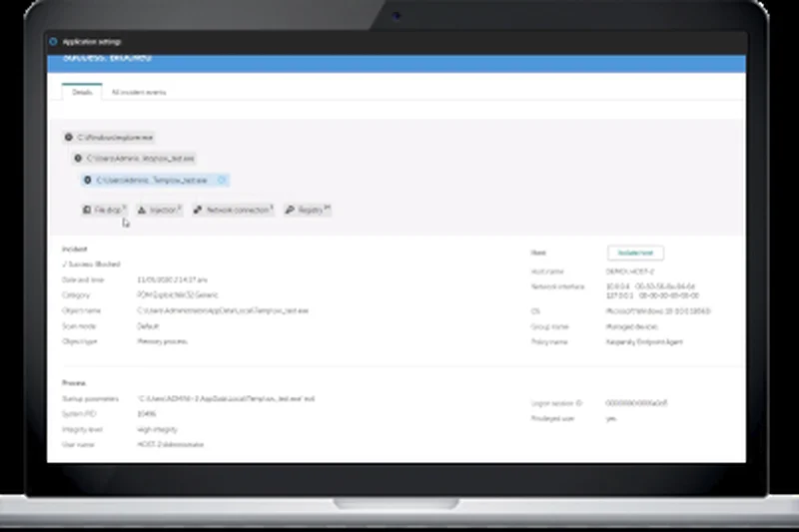Show the Injection events label
799x532 pixels.
[x=163, y=210]
